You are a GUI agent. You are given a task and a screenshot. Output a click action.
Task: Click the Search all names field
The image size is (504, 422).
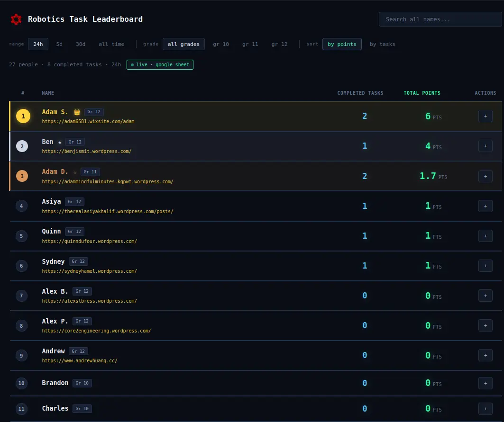[440, 19]
